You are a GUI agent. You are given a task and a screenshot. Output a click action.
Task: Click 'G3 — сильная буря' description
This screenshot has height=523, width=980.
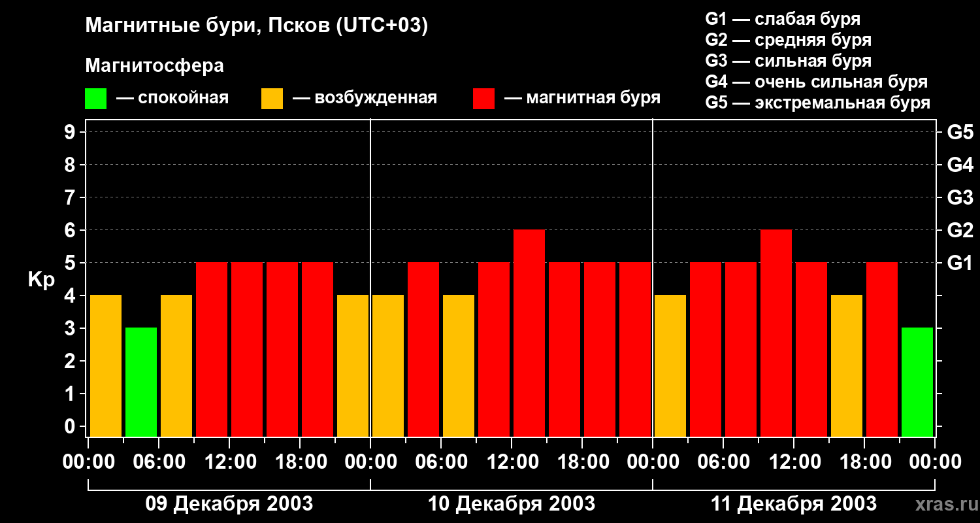789,61
